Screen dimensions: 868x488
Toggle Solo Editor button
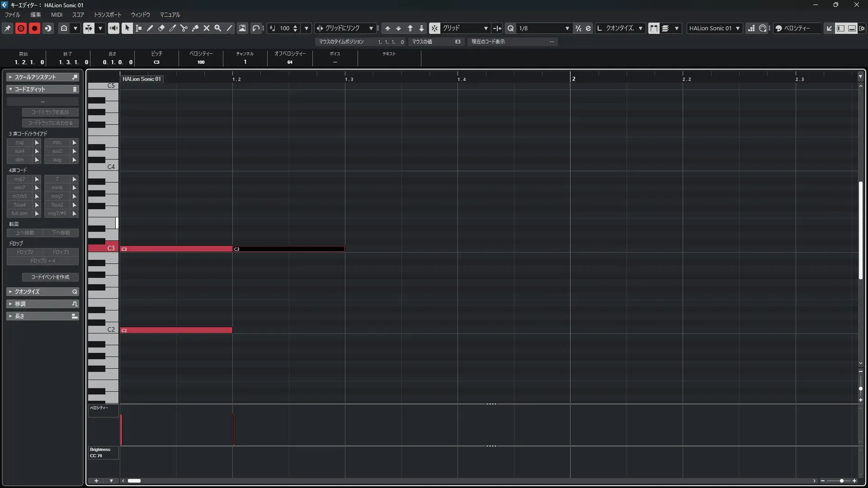[x=21, y=28]
